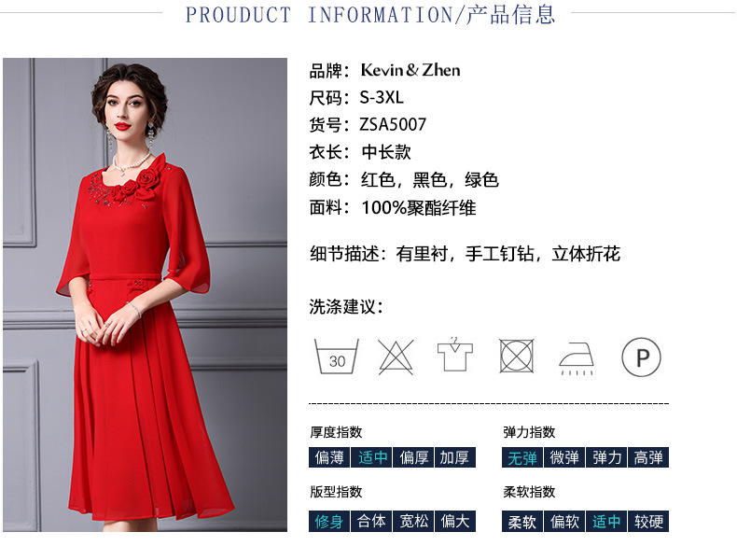Viewport: 737px width, 560px height.
Task: Click the 30-degree wash tub icon
Action: click(336, 357)
